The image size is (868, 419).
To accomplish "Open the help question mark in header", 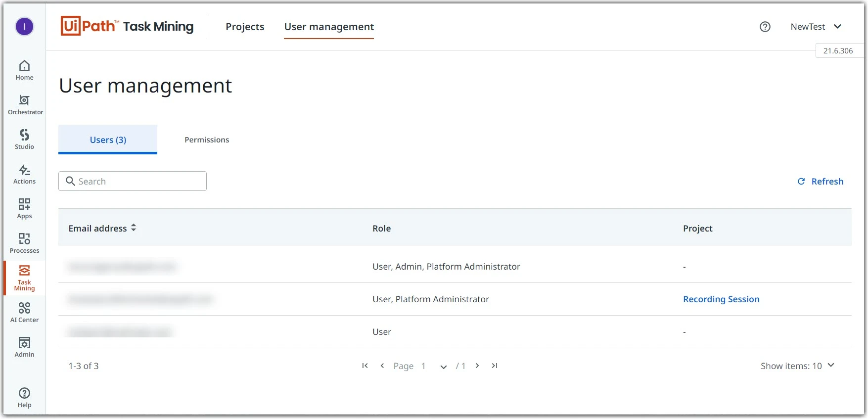I will (x=765, y=27).
